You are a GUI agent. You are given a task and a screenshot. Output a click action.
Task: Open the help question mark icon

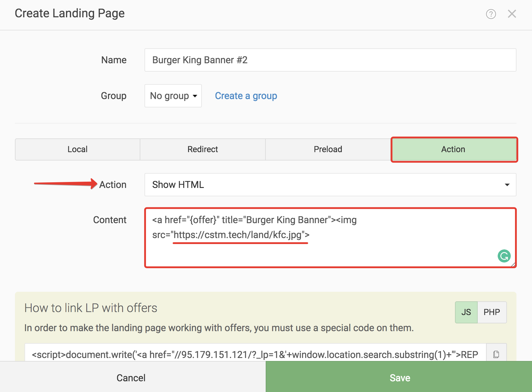pyautogui.click(x=491, y=14)
